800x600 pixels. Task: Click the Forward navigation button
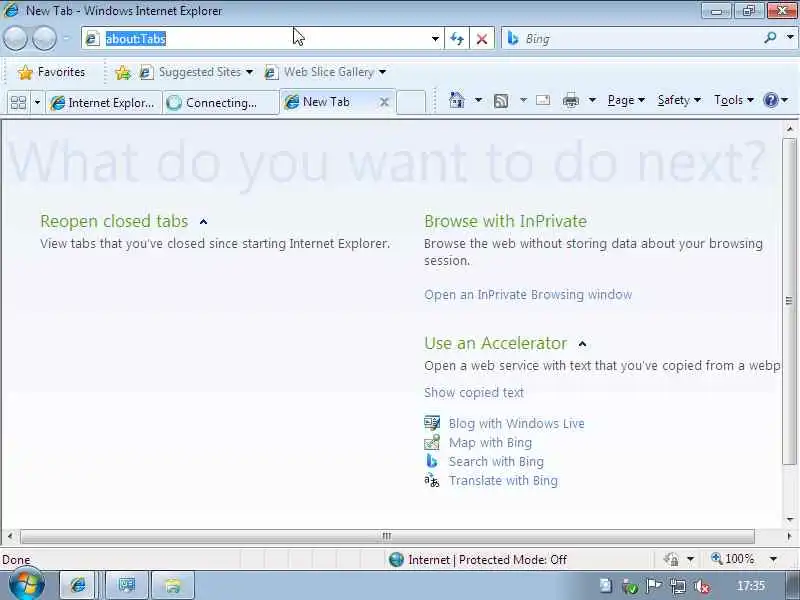pos(44,38)
